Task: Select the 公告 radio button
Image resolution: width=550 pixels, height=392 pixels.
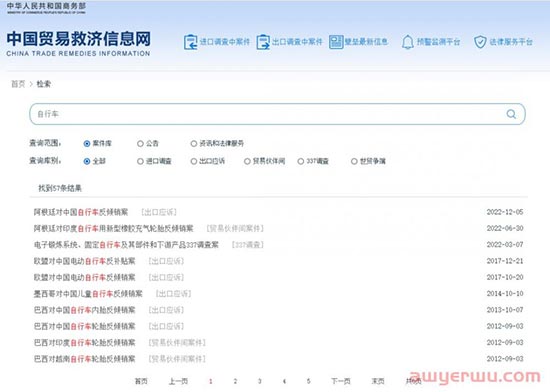Action: (140, 143)
